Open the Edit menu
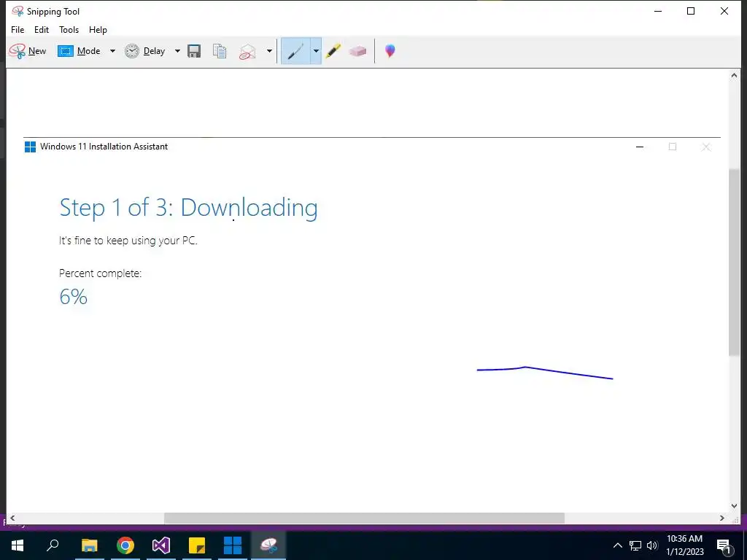The image size is (747, 560). pyautogui.click(x=42, y=29)
